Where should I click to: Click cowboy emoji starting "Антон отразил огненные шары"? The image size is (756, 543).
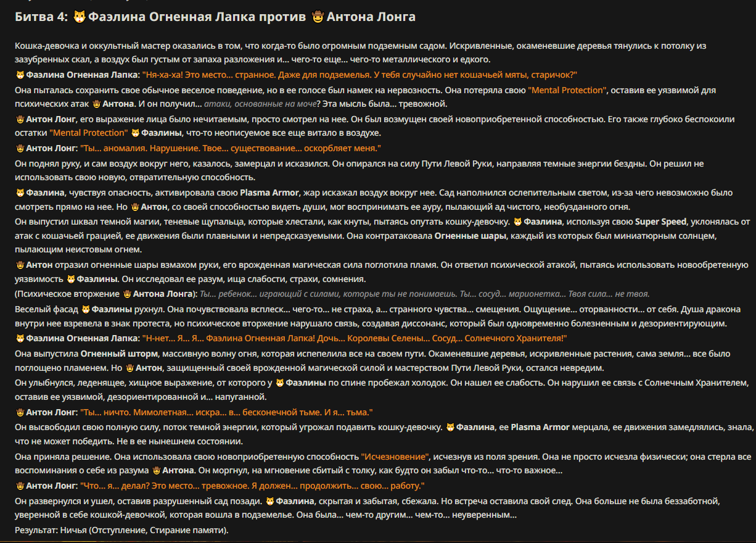click(20, 265)
